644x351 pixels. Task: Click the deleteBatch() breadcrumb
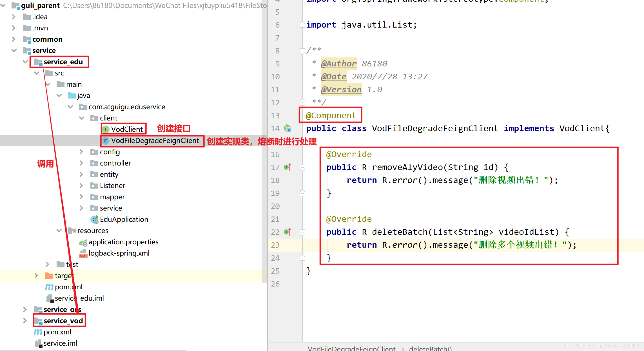[x=430, y=348]
